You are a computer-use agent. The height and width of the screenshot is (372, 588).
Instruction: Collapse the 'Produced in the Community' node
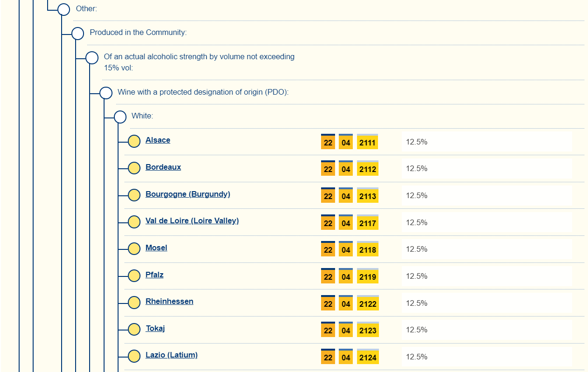pyautogui.click(x=78, y=33)
